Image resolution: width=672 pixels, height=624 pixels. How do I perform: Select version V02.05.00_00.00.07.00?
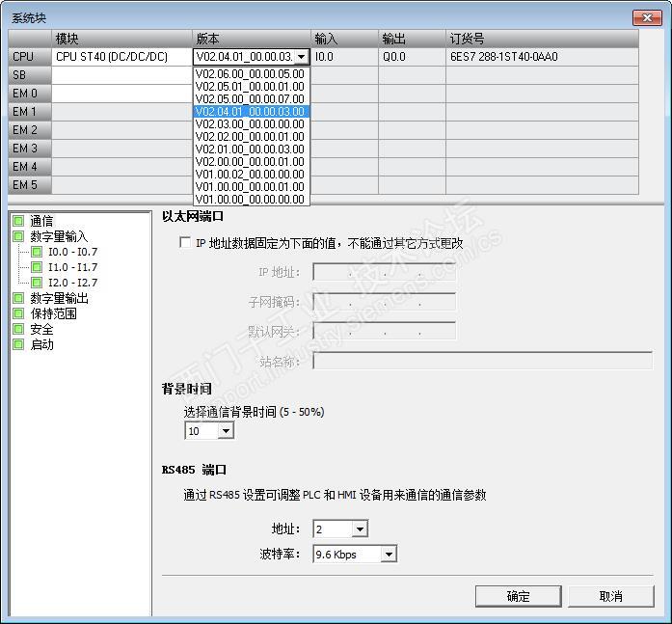point(251,98)
